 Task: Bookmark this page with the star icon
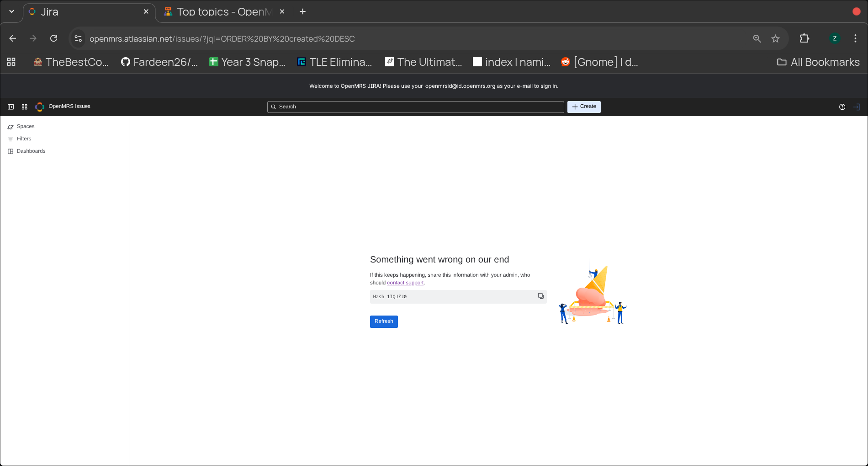coord(775,39)
